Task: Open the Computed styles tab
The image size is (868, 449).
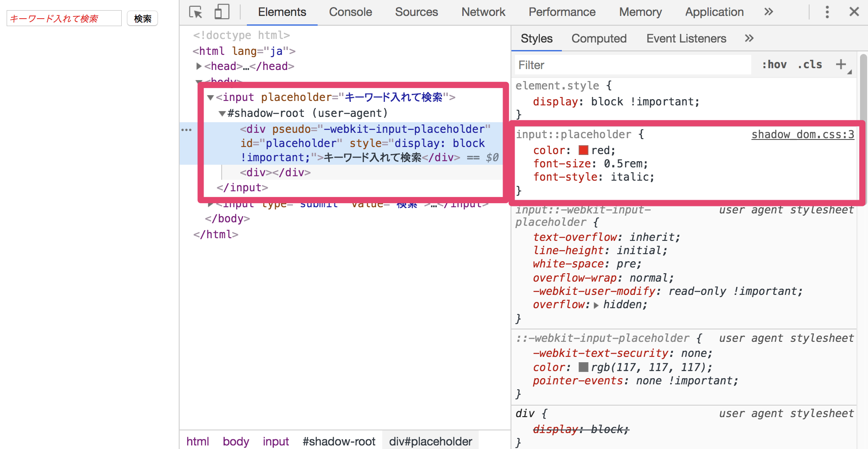Action: point(599,39)
